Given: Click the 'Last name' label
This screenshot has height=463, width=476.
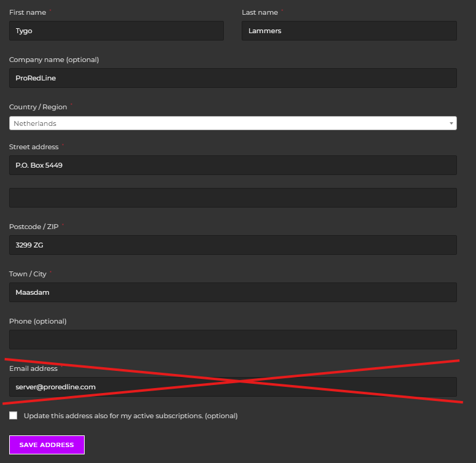Looking at the screenshot, I should click(x=259, y=12).
